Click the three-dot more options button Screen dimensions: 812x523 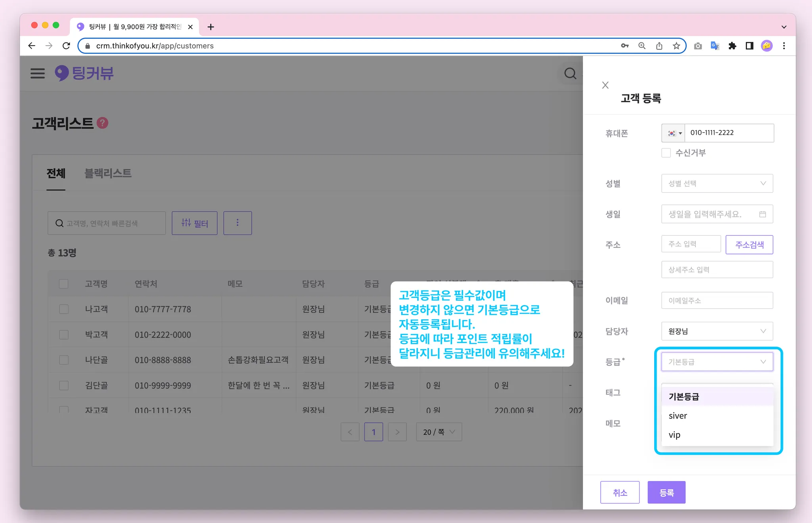[x=237, y=223]
